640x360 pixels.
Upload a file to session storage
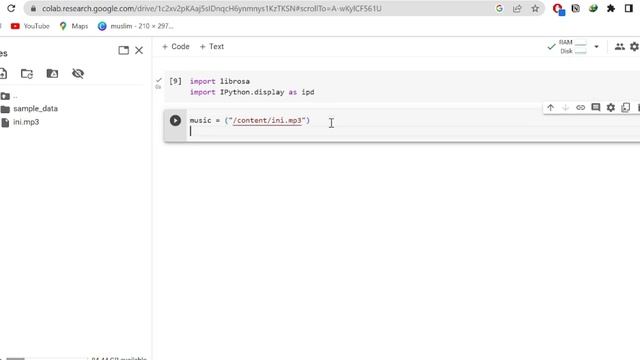tap(3, 73)
